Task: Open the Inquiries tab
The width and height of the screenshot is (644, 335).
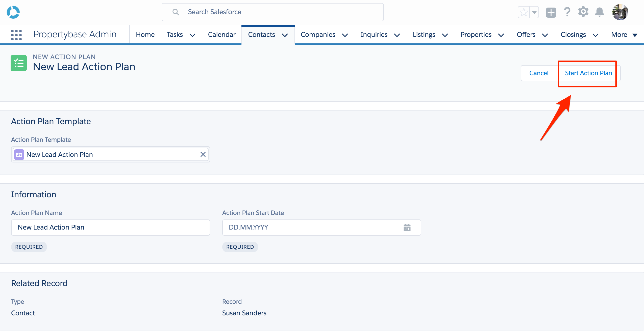Action: click(x=374, y=35)
